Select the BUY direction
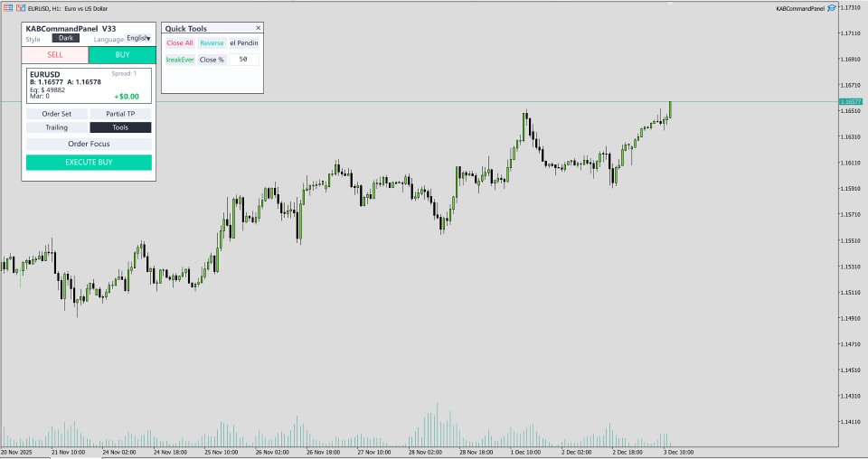This screenshot has height=459, width=868. pos(122,55)
